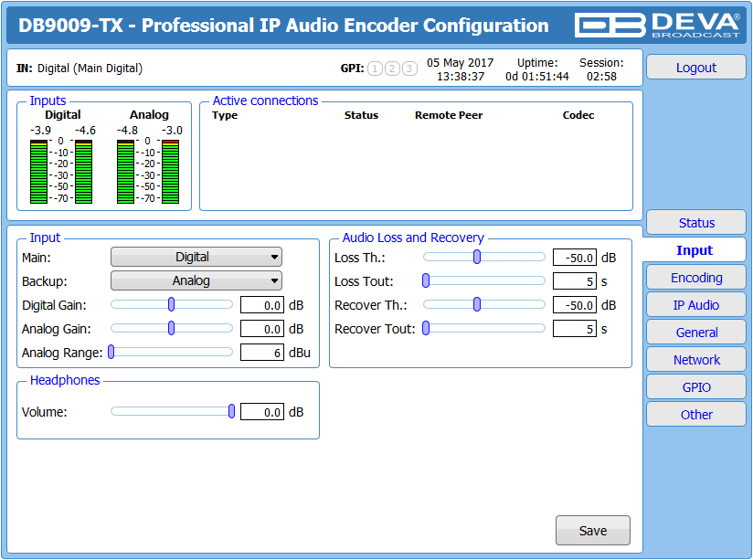Image resolution: width=753 pixels, height=560 pixels.
Task: Switch to the Network tab
Action: (x=695, y=360)
